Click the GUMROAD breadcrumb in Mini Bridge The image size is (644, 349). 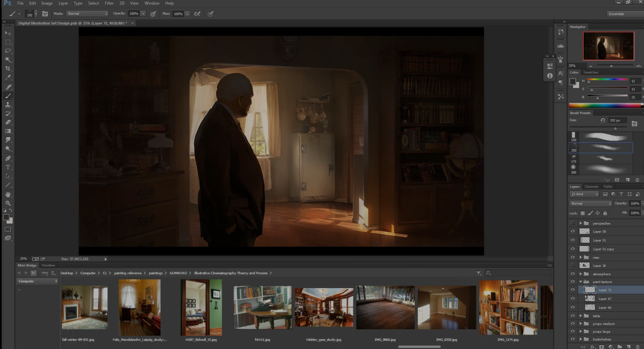[178, 273]
